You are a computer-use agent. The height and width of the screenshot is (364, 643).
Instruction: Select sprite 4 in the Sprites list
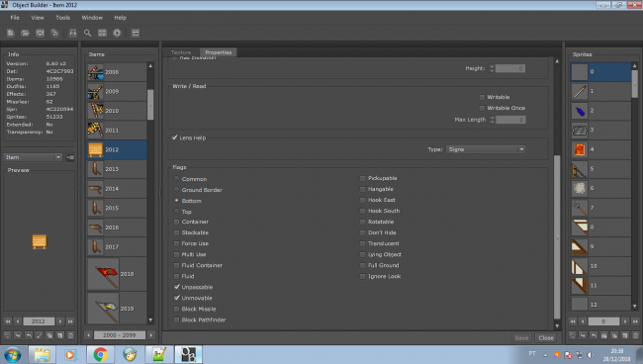pos(600,149)
